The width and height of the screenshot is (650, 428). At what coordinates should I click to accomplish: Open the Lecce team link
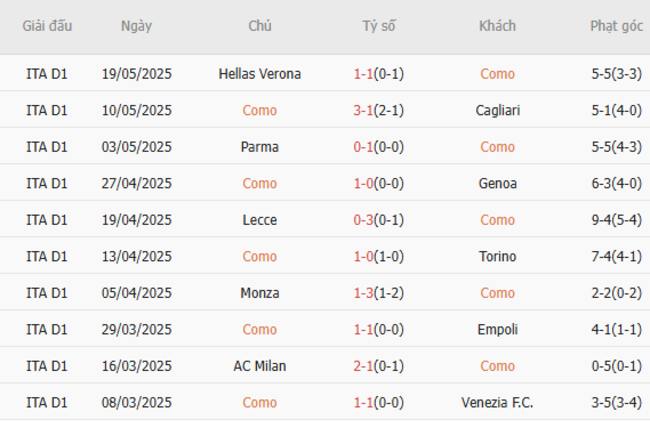point(259,220)
